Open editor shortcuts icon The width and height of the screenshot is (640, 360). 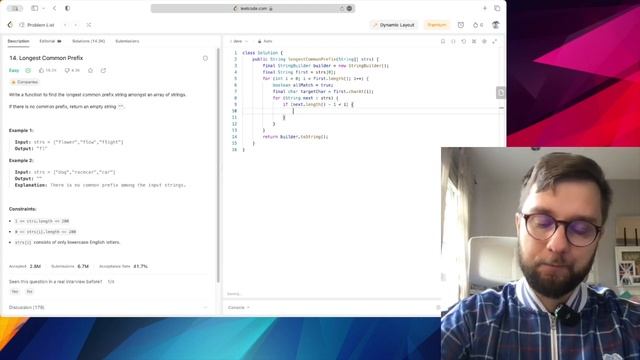tap(474, 41)
